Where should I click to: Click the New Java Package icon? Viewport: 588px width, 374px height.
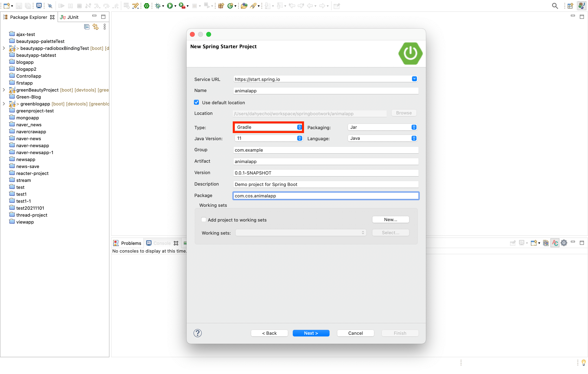click(x=221, y=6)
